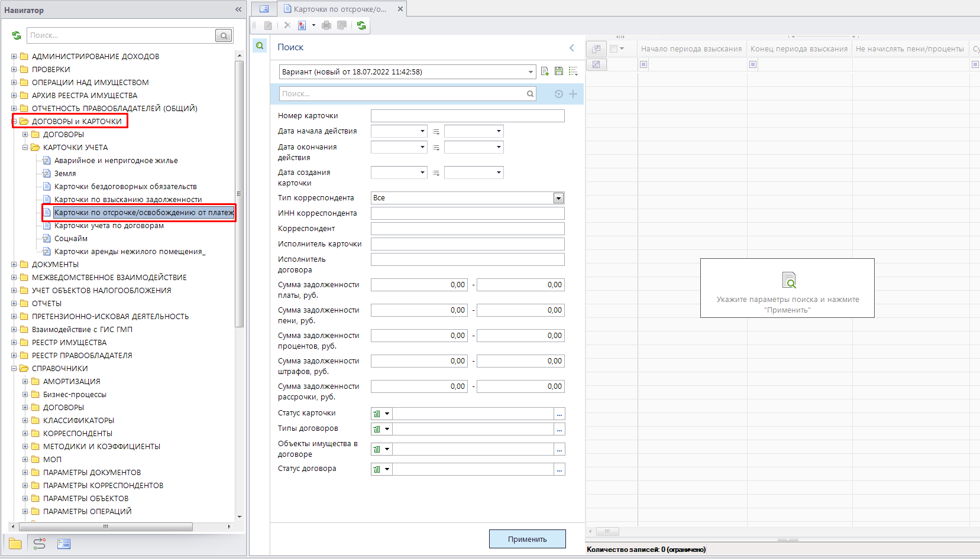Click the navigator horizontal scrollbar thumb
This screenshot has height=559, width=980.
[x=106, y=526]
